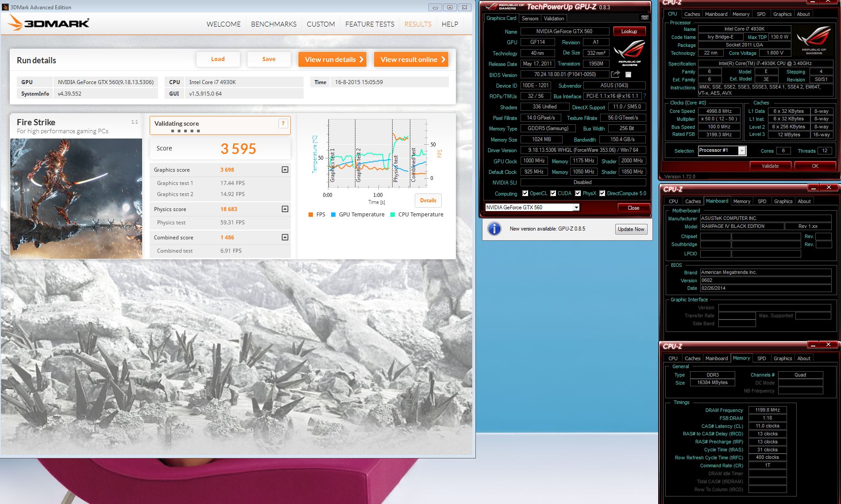Minimize the 3DMark window
The height and width of the screenshot is (504, 841).
435,7
